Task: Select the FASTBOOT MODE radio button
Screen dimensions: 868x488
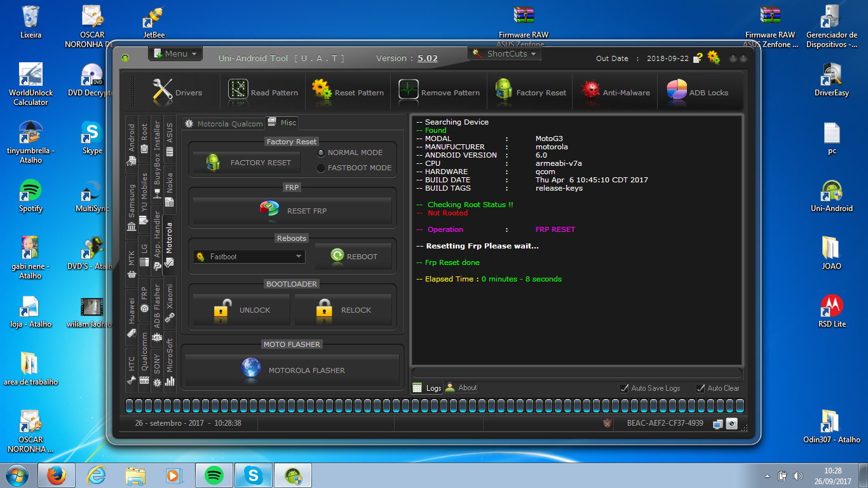Action: coord(321,168)
